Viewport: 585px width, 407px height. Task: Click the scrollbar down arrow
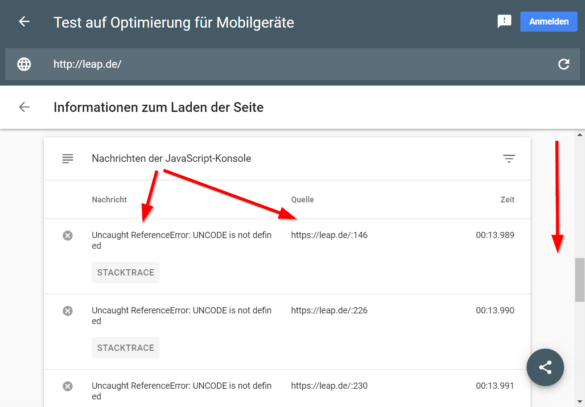(x=579, y=402)
